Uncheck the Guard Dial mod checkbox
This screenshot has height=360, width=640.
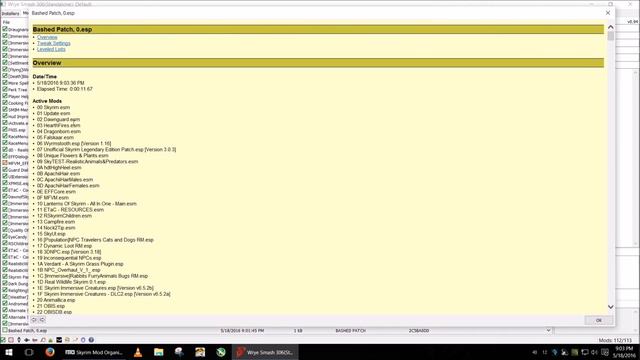pos(5,169)
